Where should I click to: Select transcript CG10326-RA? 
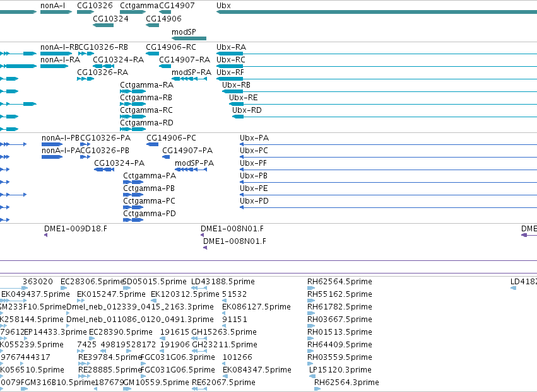click(x=103, y=72)
